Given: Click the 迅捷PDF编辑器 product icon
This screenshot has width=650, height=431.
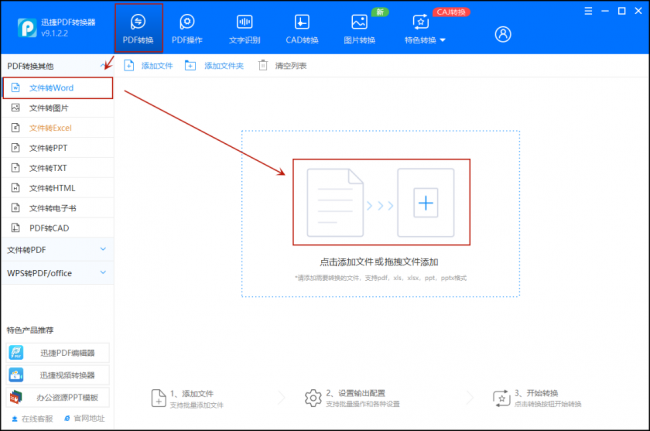Looking at the screenshot, I should (16, 353).
